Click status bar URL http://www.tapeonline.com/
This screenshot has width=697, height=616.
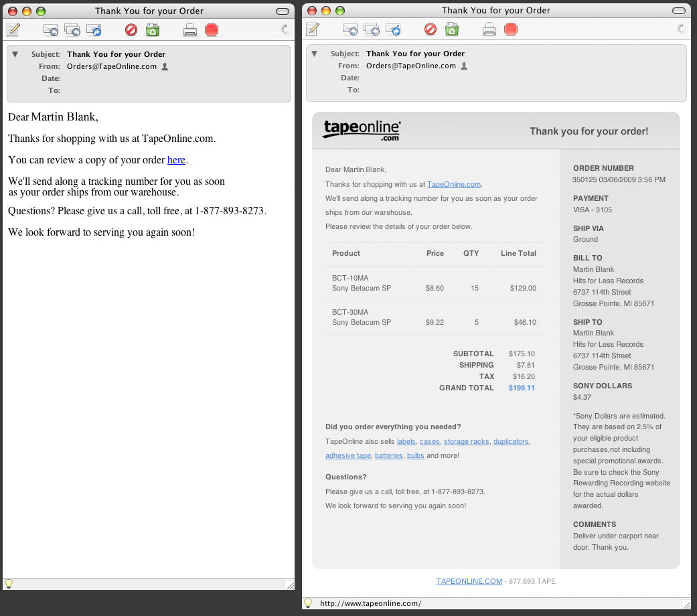[370, 603]
